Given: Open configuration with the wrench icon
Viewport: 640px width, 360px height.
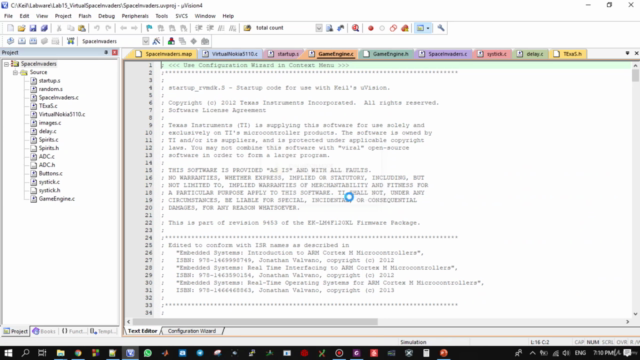Looking at the screenshot, I should pyautogui.click(x=441, y=28).
